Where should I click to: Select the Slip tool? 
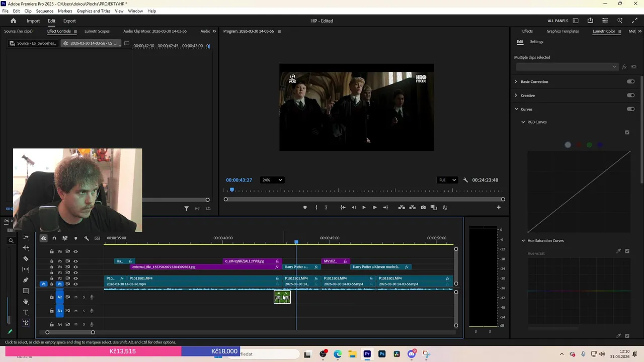26,269
